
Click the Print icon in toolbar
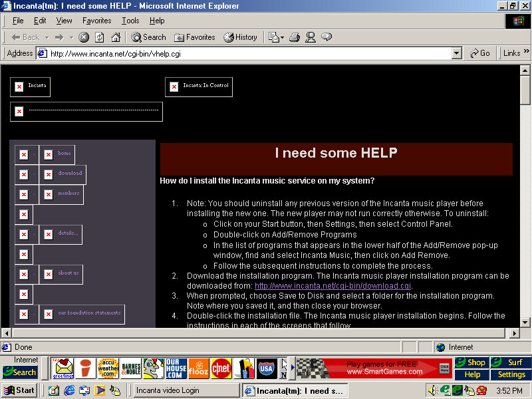pyautogui.click(x=295, y=37)
